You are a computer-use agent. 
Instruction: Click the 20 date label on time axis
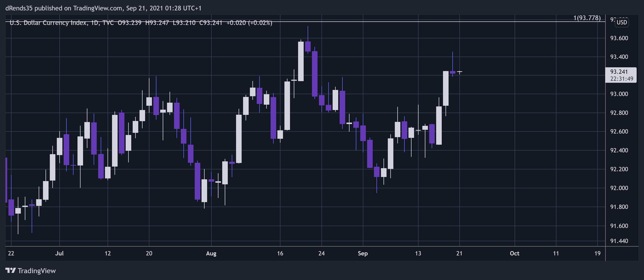point(149,253)
